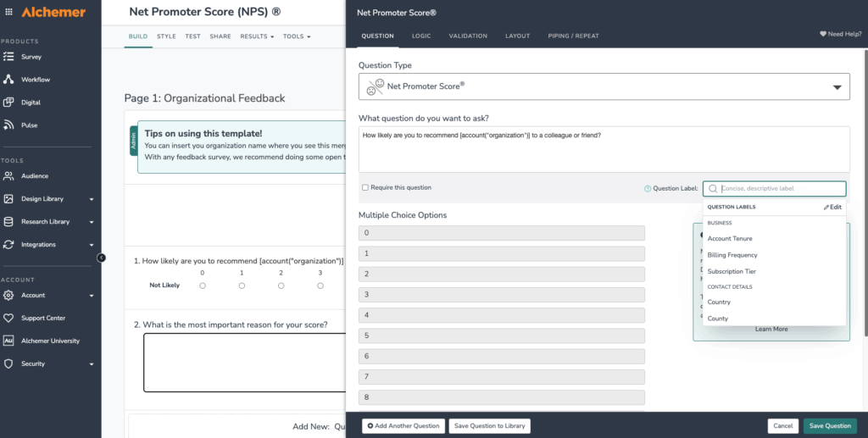868x438 pixels.
Task: Switch to the Test tab
Action: click(x=192, y=36)
